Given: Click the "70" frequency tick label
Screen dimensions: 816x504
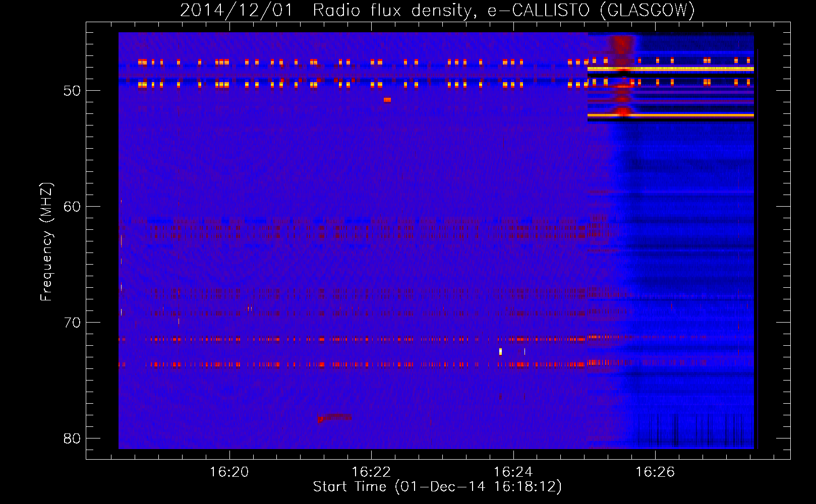Looking at the screenshot, I should coord(72,323).
